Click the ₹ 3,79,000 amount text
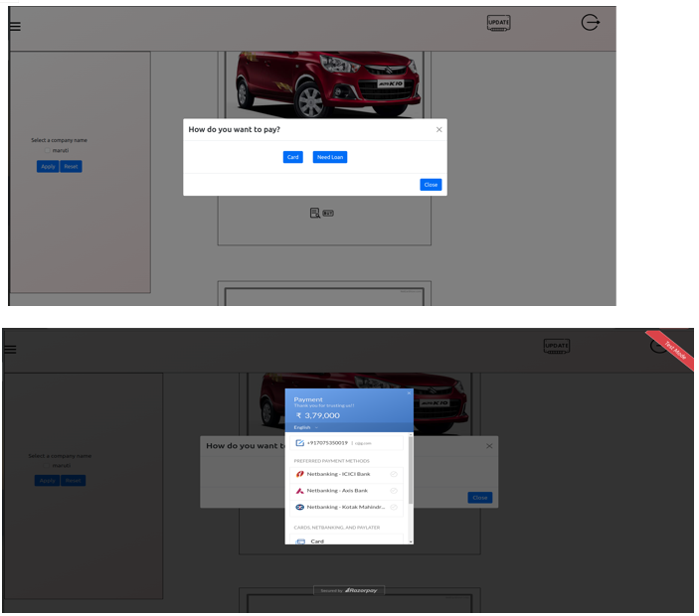The image size is (699, 616). (x=318, y=416)
